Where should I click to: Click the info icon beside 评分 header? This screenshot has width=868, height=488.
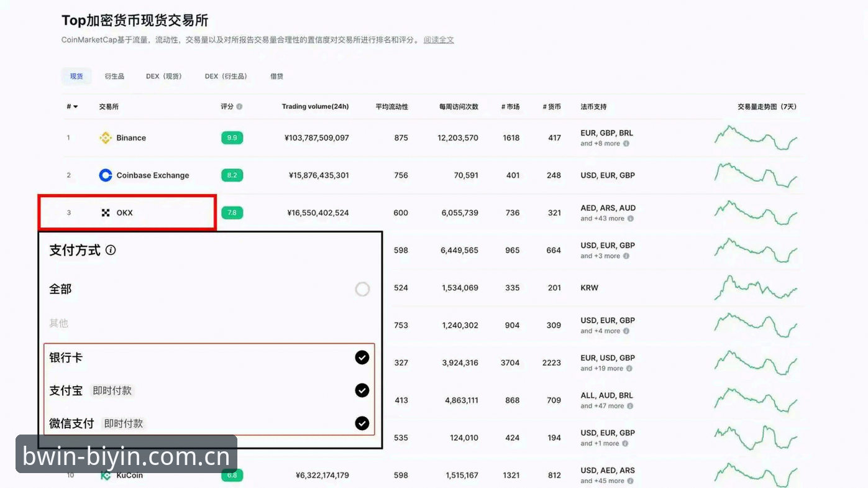click(239, 107)
